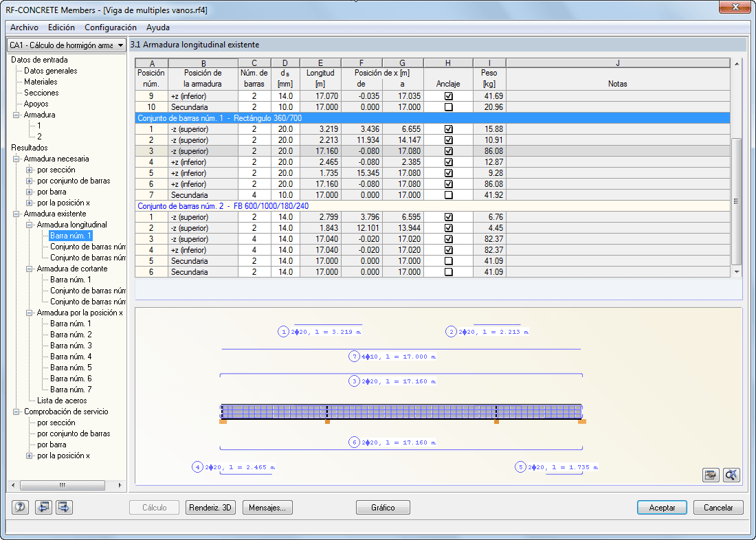The height and width of the screenshot is (540, 756).
Task: Go to the next input table arrow icon
Action: (x=64, y=508)
